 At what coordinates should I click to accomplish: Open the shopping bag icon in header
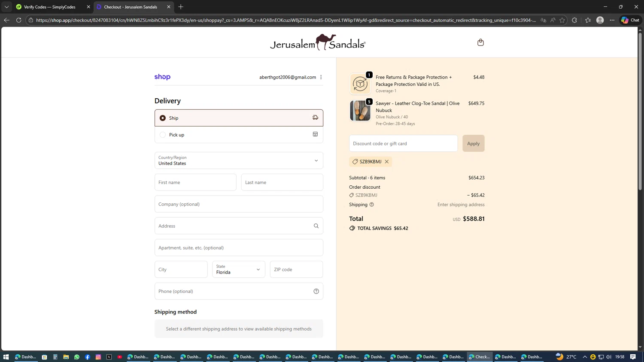pos(480,42)
